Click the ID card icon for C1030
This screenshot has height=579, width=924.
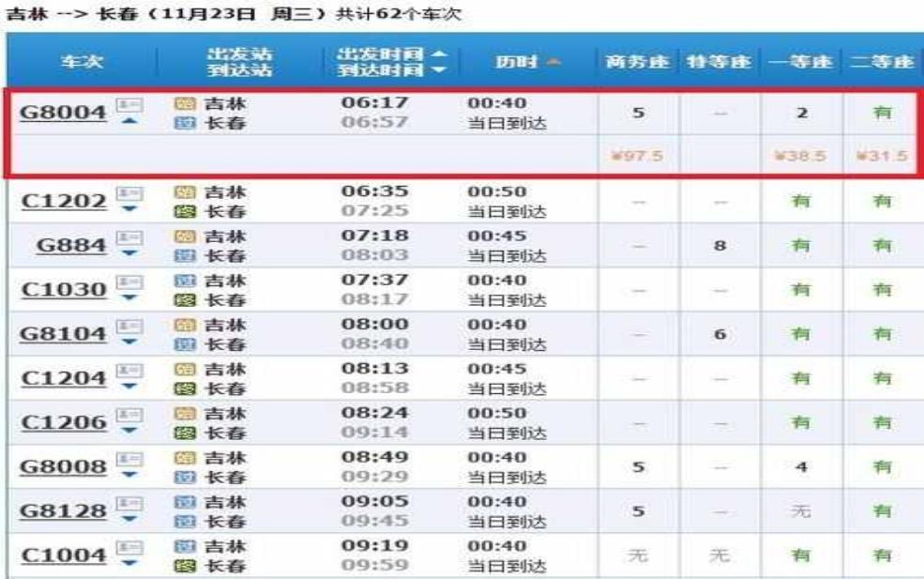[x=129, y=282]
